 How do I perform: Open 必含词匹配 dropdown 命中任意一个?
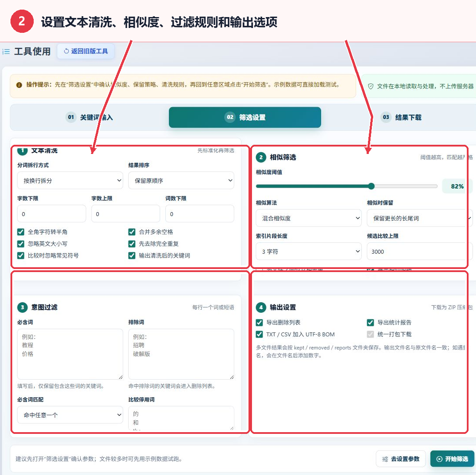(70, 415)
